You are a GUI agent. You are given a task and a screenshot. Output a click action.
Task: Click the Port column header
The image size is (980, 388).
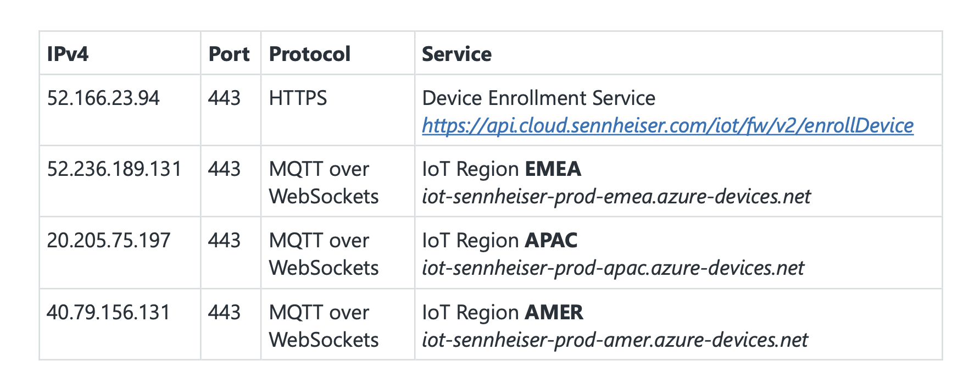click(229, 54)
